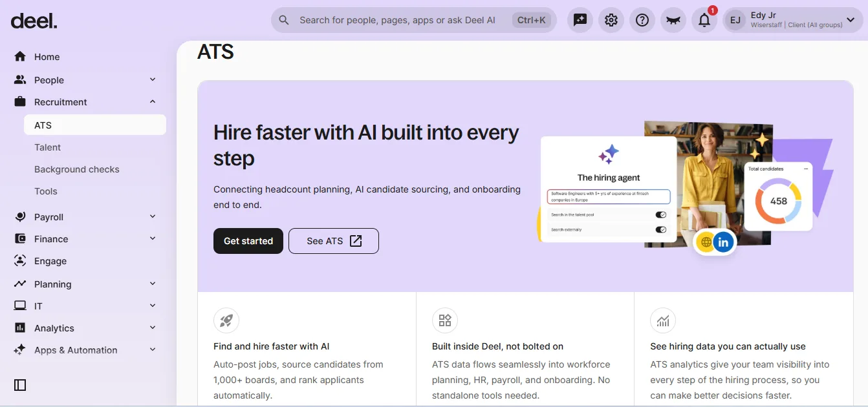The height and width of the screenshot is (407, 868).
Task: Click the chart icon above See hiring data
Action: (663, 320)
